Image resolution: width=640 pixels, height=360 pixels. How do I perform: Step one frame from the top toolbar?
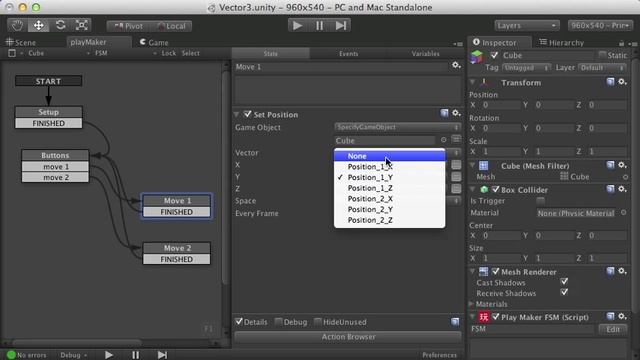(341, 25)
